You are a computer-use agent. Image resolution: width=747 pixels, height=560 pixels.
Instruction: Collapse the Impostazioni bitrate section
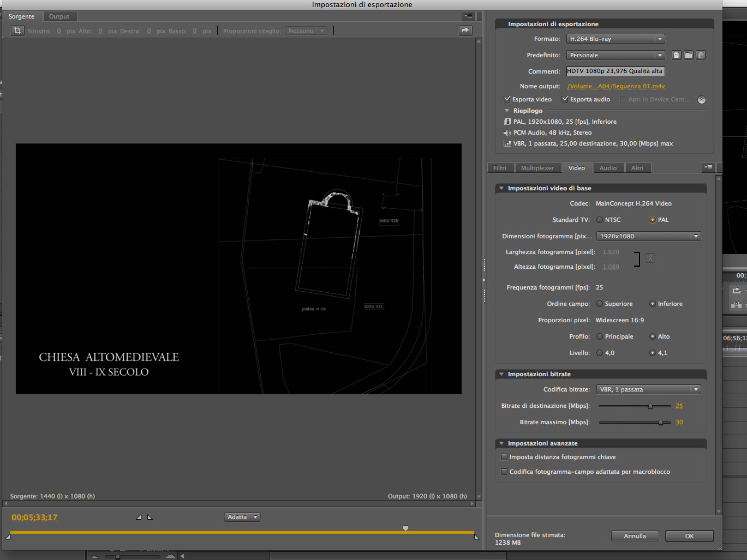click(x=501, y=374)
